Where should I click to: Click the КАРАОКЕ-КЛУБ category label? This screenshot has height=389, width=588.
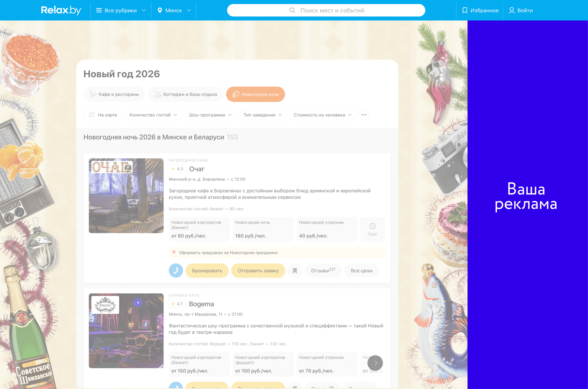(184, 295)
